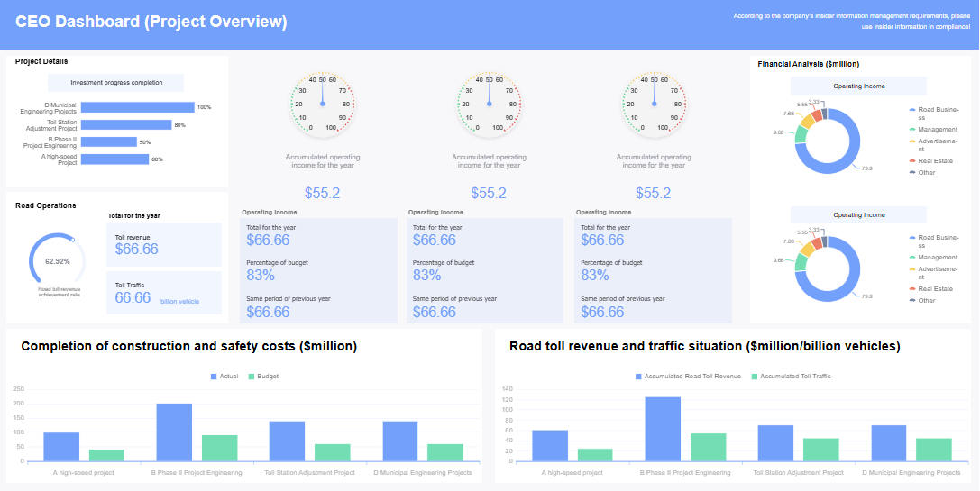Select the Toll Station Adjustment Project 80% bar
The height and width of the screenshot is (491, 980).
126,125
